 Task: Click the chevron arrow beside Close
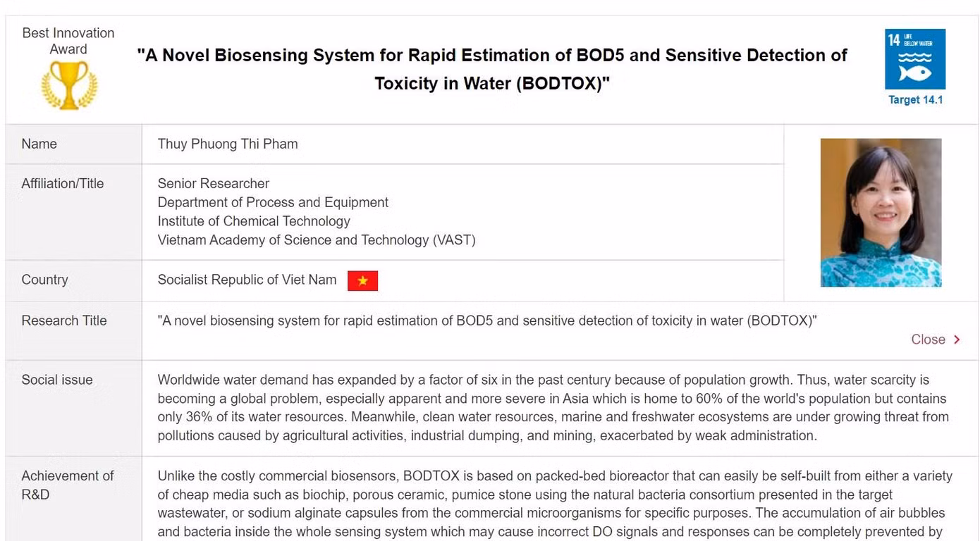pyautogui.click(x=957, y=340)
